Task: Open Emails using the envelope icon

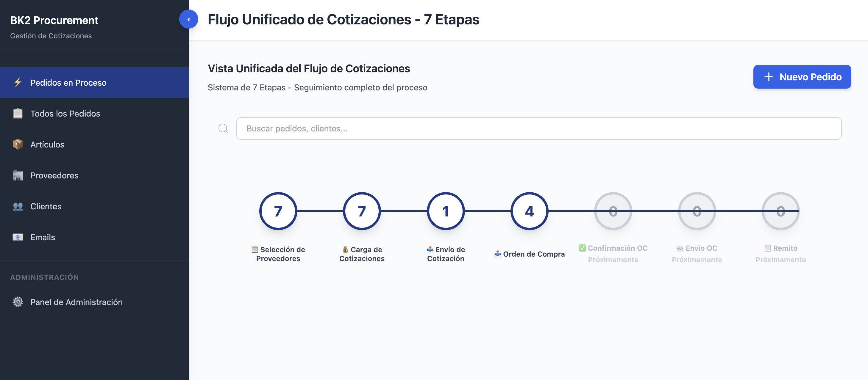Action: click(x=18, y=237)
